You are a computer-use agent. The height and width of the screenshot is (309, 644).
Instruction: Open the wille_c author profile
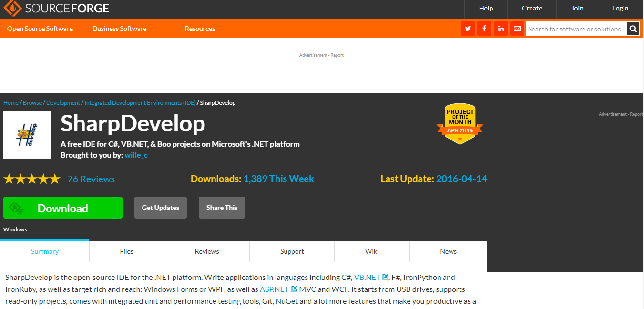pos(136,155)
